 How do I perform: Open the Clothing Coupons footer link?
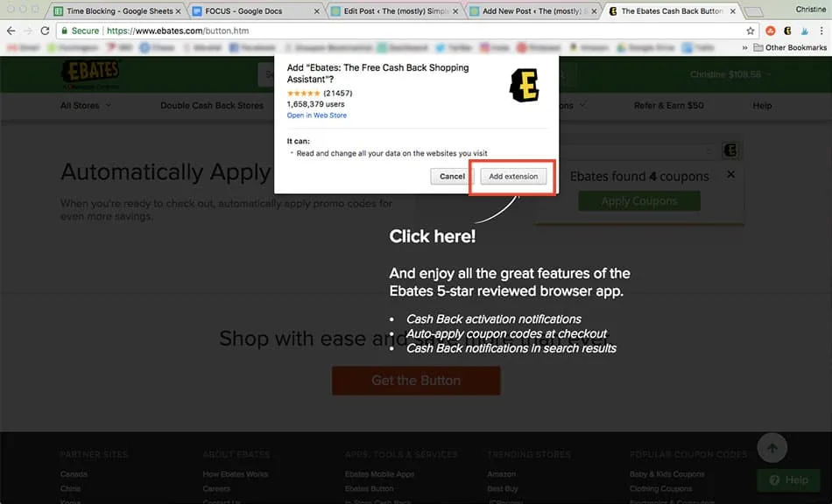(x=660, y=488)
